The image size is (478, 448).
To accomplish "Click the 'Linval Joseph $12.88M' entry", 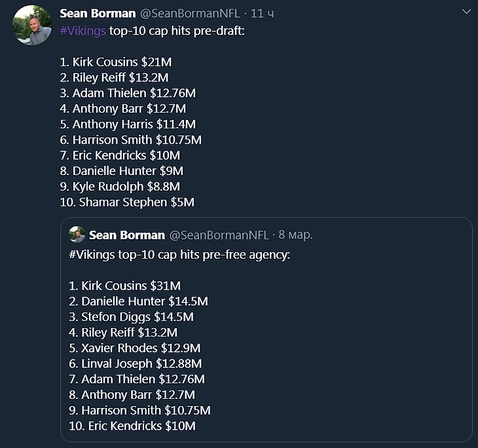I will coord(135,364).
